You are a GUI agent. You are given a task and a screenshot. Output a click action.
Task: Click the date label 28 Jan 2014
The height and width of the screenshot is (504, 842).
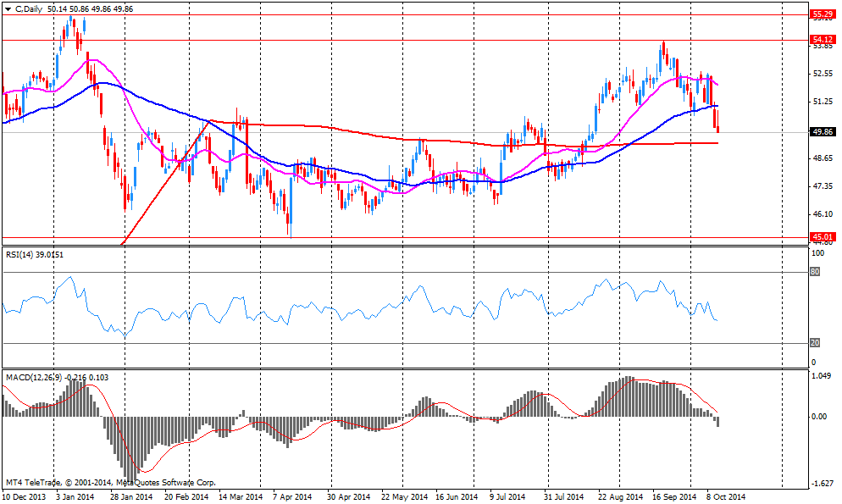pos(132,497)
